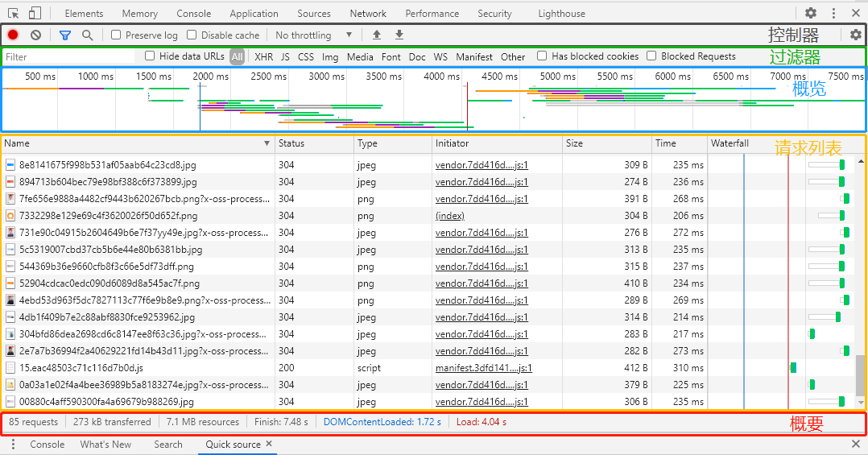The image size is (868, 455).
Task: Open the No throttling dropdown
Action: 313,35
